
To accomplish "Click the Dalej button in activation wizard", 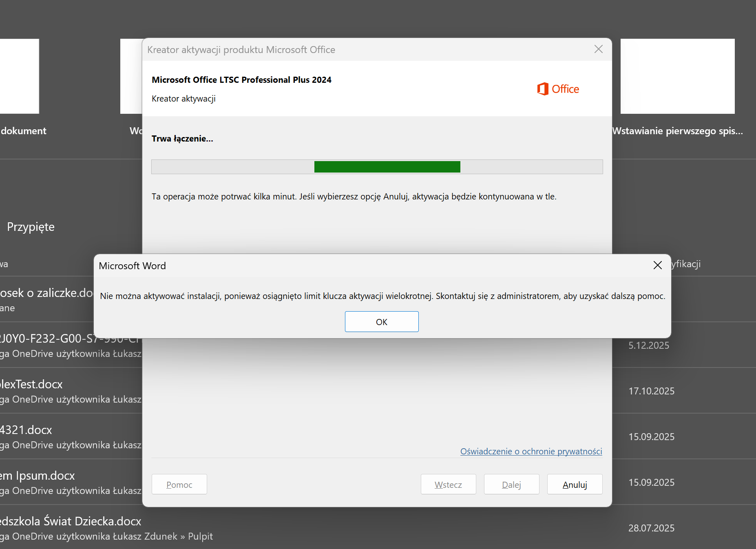I will point(511,484).
